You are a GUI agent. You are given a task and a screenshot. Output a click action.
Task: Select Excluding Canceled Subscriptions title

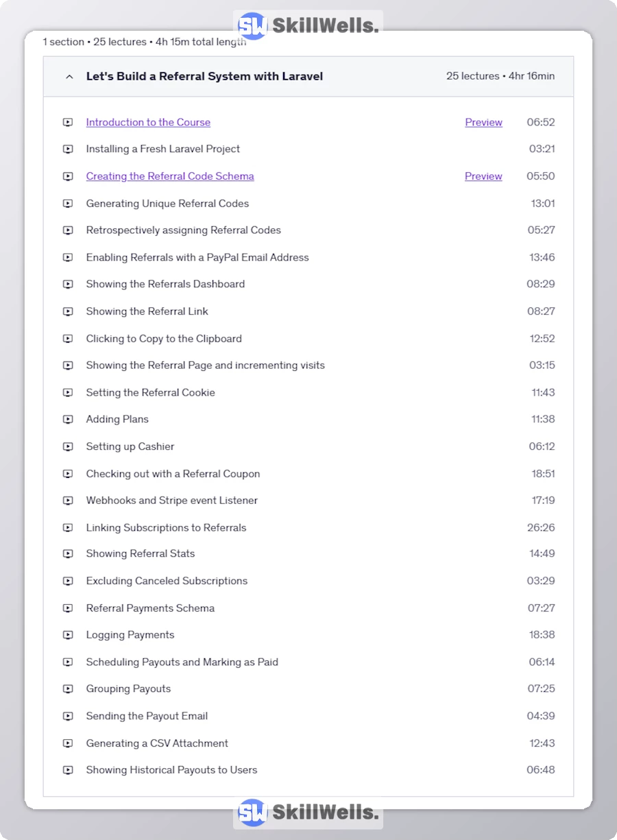[x=167, y=581]
